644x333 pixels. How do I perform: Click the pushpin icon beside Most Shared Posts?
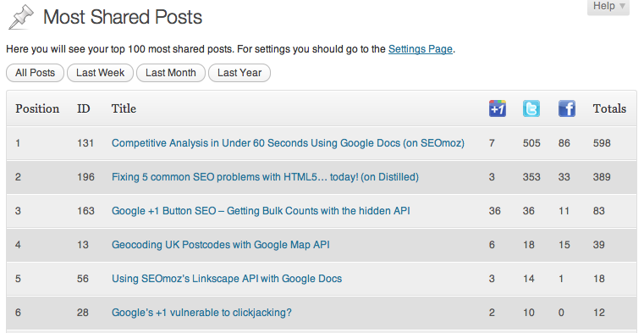[x=21, y=16]
